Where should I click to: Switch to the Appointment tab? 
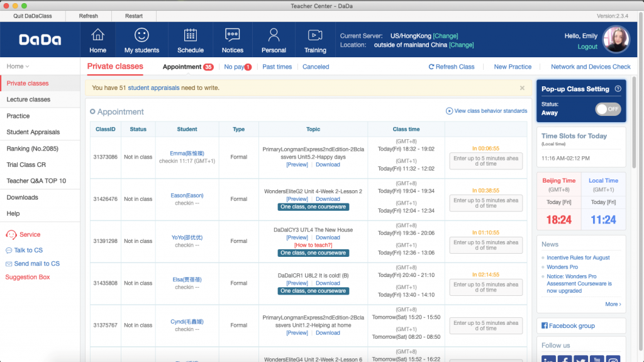[187, 67]
